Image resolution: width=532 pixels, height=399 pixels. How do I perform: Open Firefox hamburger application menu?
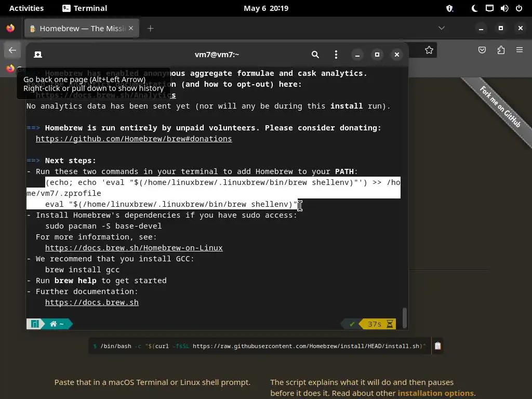coord(520,50)
